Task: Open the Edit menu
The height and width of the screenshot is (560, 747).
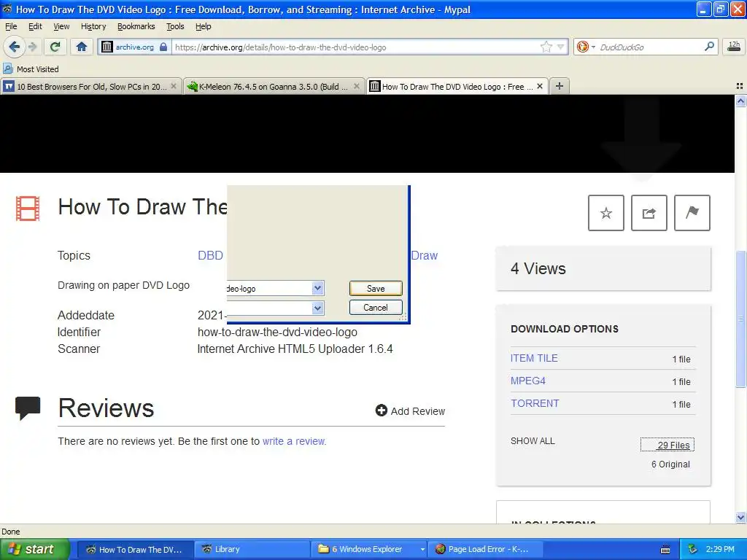Action: [35, 26]
